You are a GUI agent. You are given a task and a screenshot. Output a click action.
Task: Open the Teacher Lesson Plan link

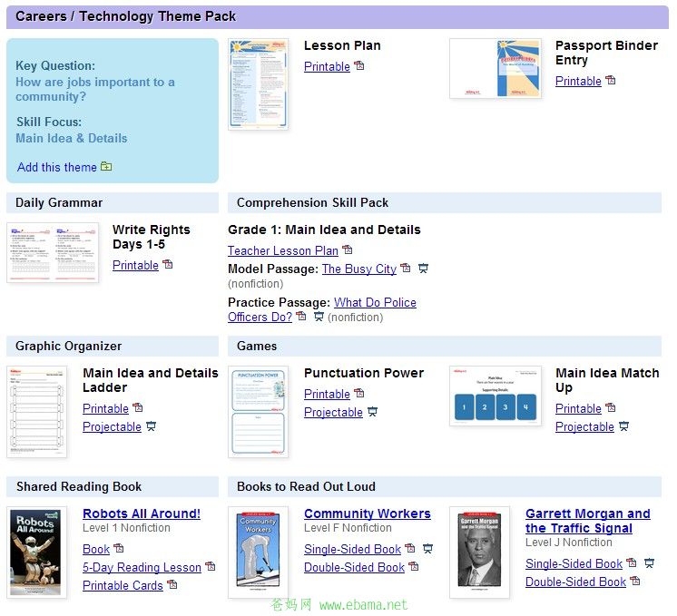283,250
